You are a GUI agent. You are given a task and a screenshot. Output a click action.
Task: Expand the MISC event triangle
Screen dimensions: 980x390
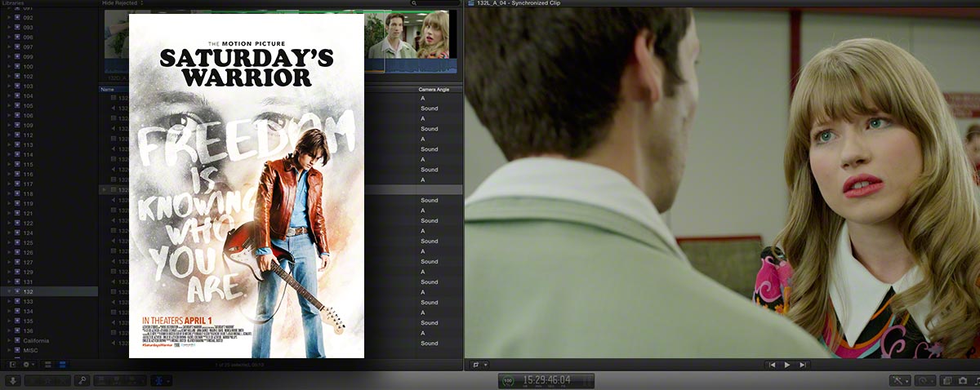point(9,350)
